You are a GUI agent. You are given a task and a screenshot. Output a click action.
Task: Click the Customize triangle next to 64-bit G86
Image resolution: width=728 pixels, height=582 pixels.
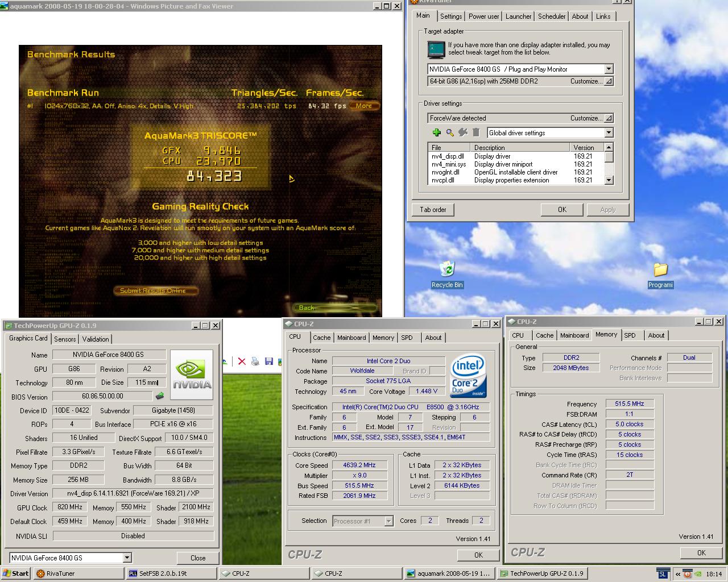[609, 81]
